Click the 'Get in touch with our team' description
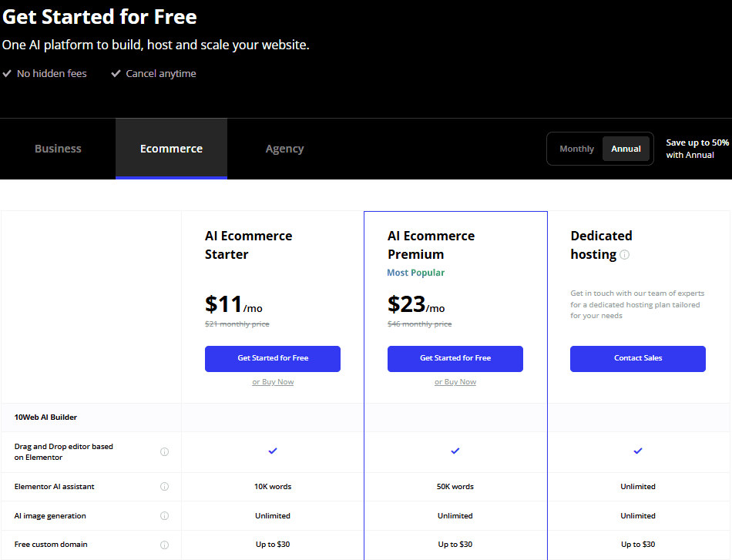The image size is (732, 560). 637,304
